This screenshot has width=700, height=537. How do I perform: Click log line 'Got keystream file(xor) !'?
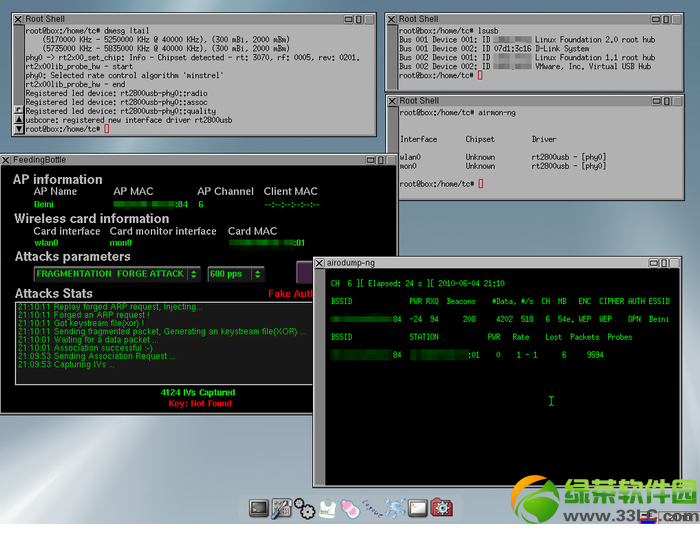point(81,323)
